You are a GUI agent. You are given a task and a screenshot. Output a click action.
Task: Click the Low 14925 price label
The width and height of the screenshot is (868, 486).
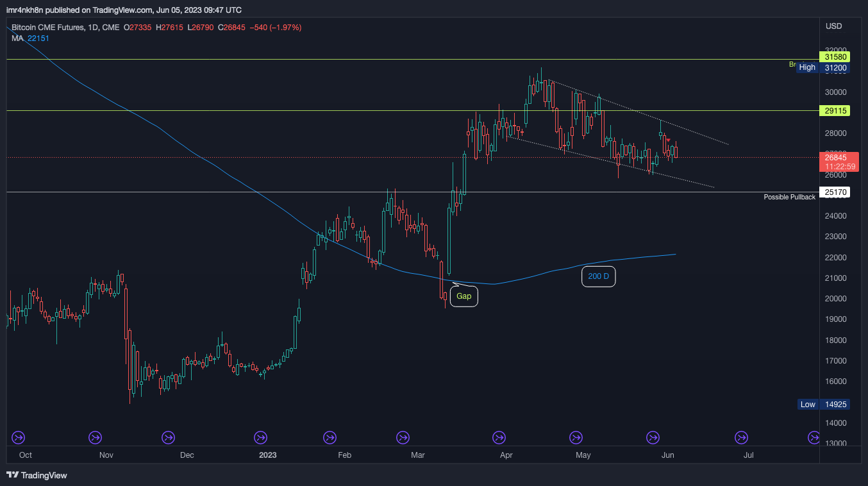click(824, 405)
